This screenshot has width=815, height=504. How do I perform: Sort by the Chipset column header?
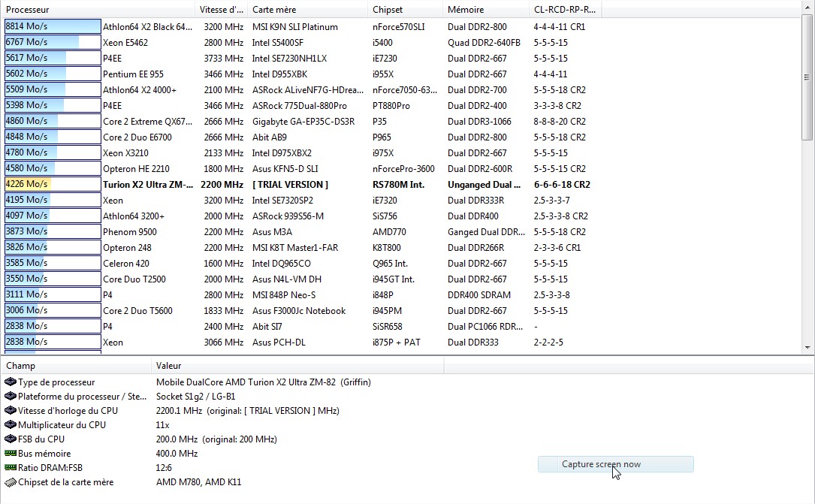406,9
